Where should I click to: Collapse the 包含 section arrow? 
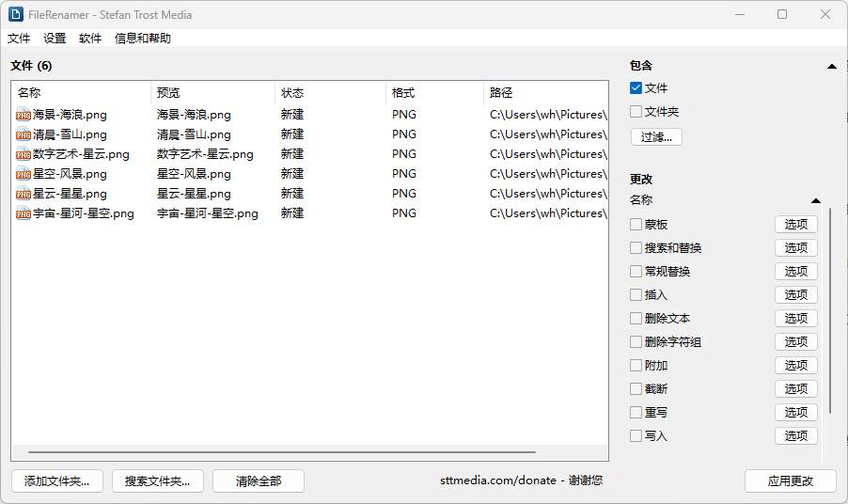click(831, 67)
